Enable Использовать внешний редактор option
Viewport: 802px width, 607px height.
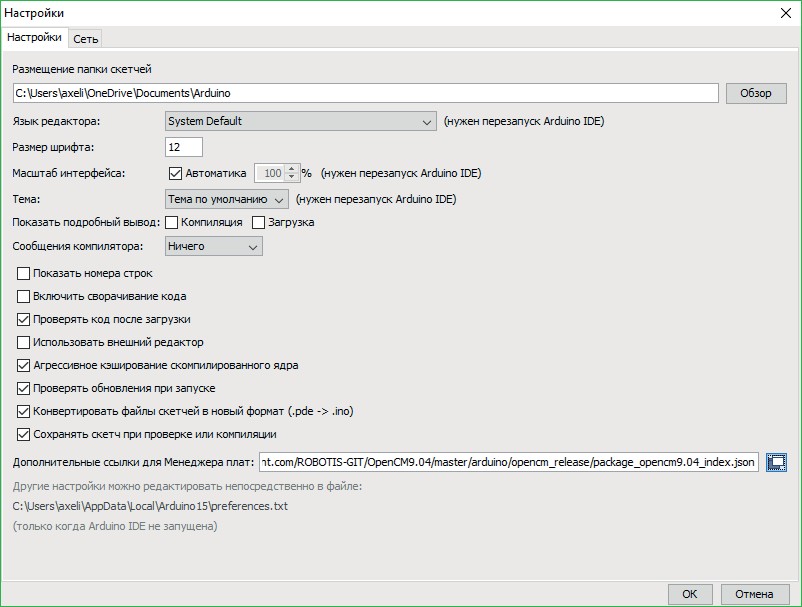[25, 342]
